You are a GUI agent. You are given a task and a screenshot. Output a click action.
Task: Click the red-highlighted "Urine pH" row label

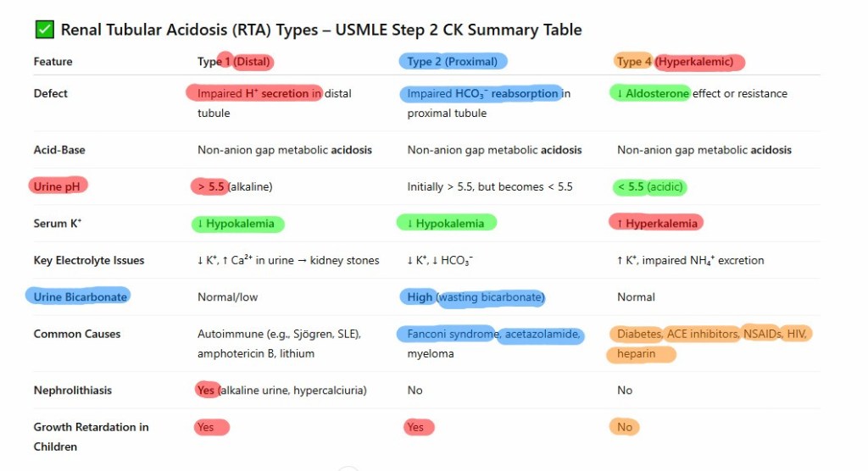58,186
